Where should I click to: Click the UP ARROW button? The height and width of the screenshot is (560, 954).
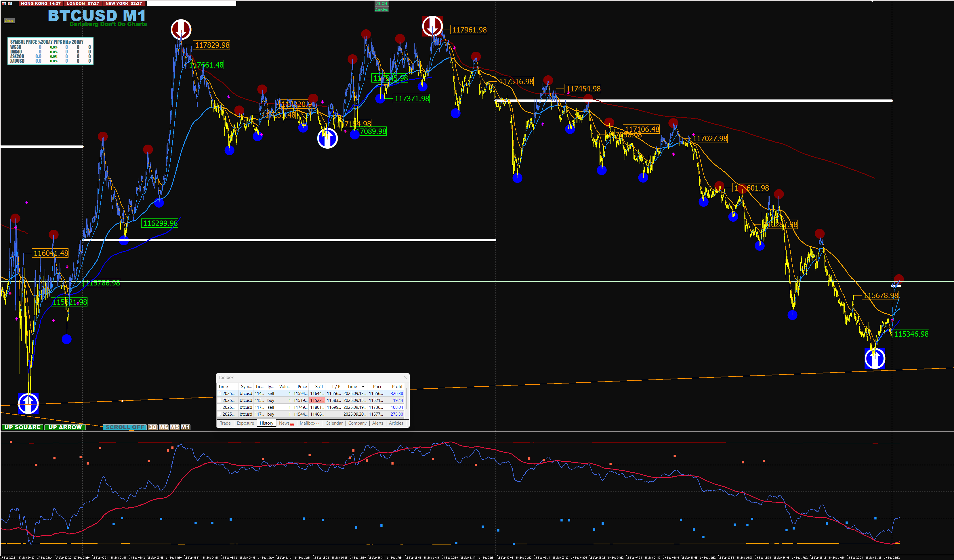tap(65, 427)
